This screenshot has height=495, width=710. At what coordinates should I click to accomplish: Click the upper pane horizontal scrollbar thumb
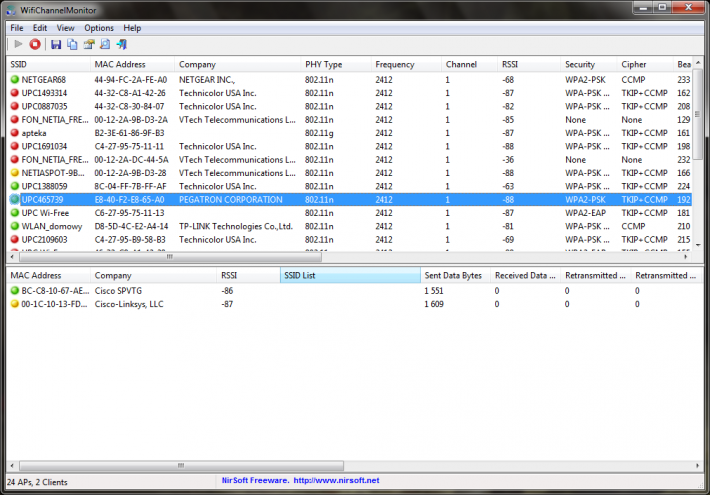point(170,257)
